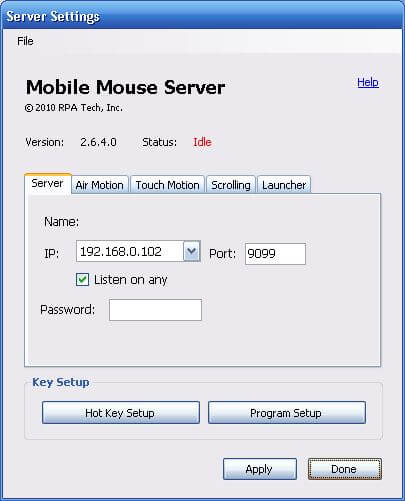Open the Help link
Image resolution: width=405 pixels, height=501 pixels.
[x=368, y=82]
